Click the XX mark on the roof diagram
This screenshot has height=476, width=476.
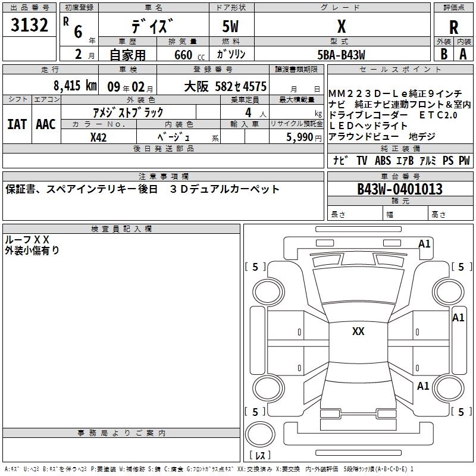pos(358,331)
